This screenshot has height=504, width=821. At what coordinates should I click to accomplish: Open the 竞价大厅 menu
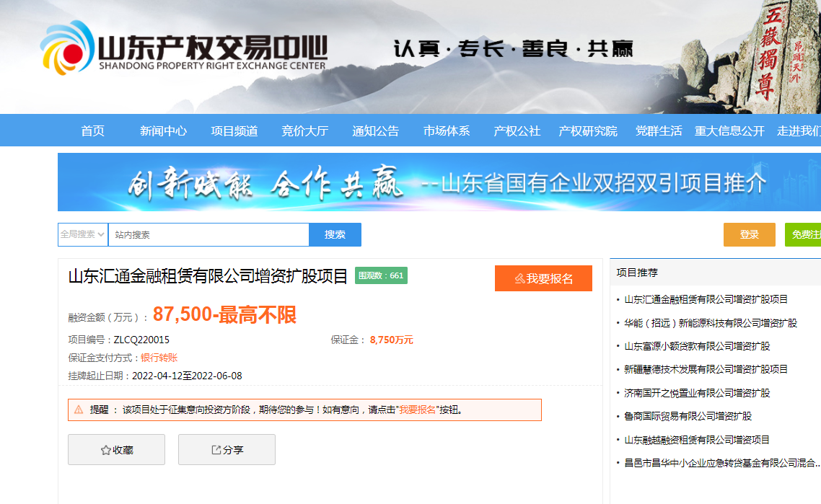point(304,131)
